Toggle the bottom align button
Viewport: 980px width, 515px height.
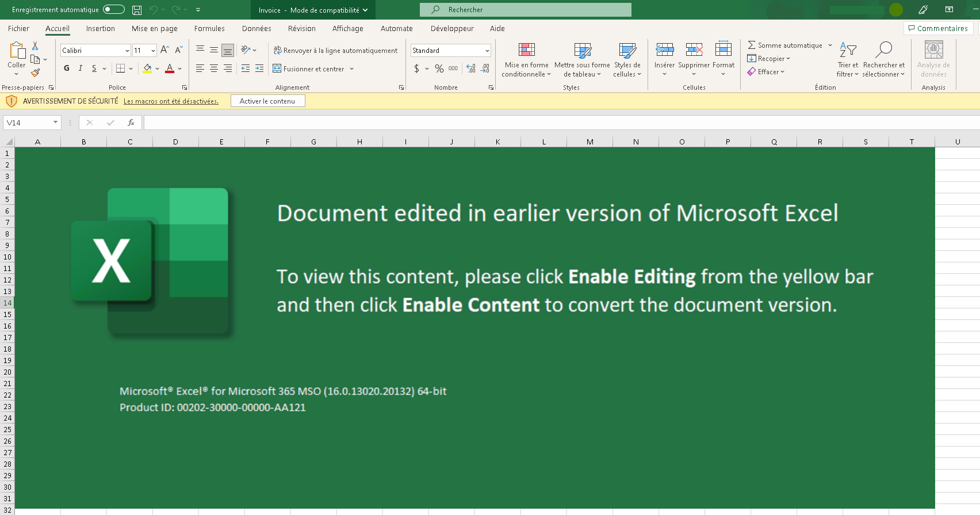[228, 50]
